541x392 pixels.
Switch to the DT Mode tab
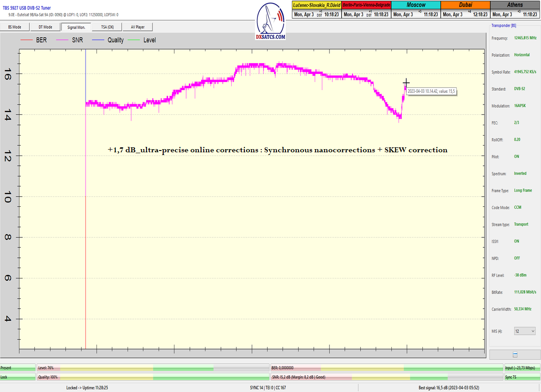[45, 27]
